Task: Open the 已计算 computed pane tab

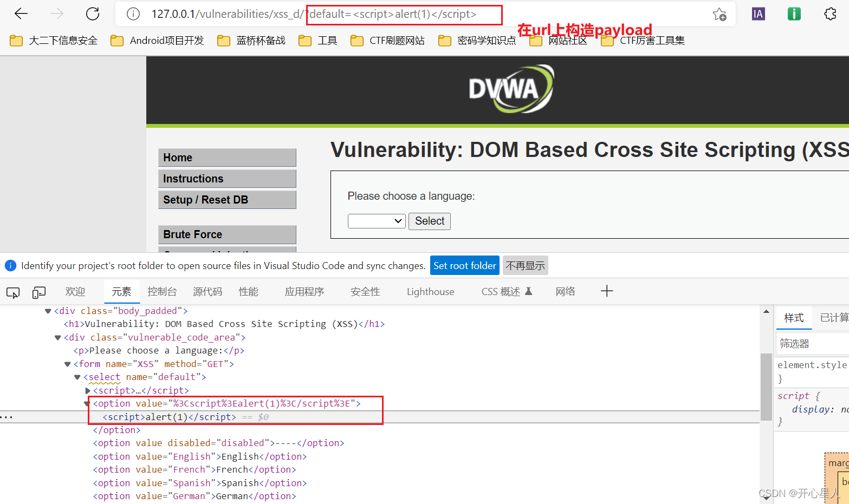Action: point(833,318)
